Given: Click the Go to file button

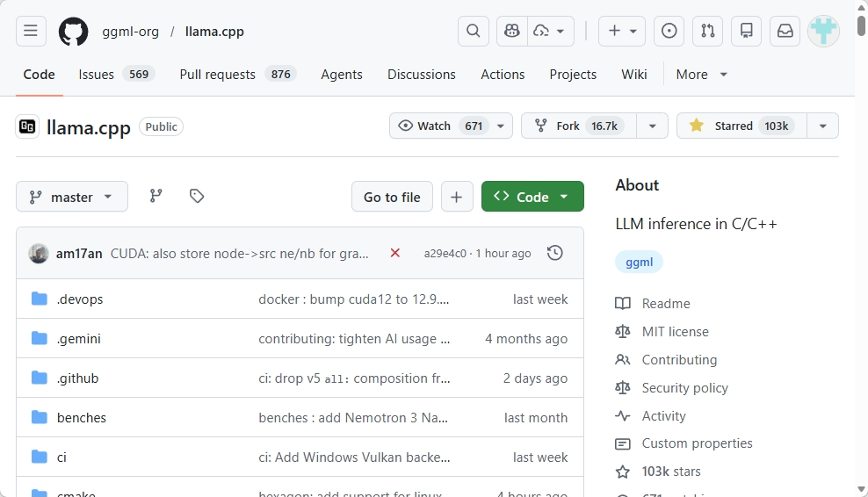Looking at the screenshot, I should [x=392, y=197].
